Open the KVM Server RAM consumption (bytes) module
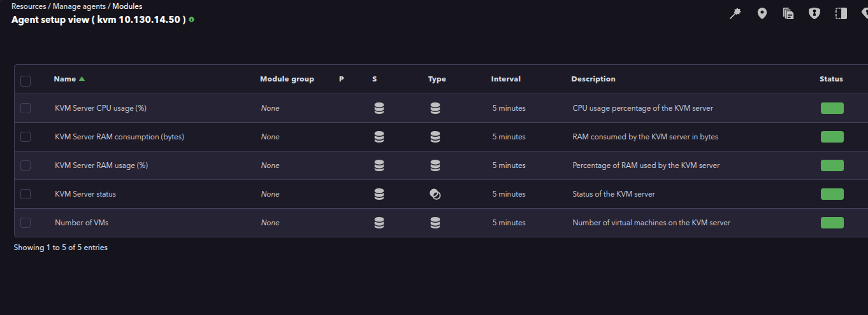Viewport: 868px width, 315px height. [120, 137]
